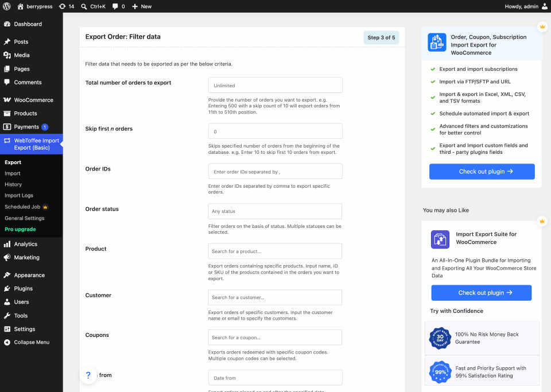Image resolution: width=551 pixels, height=392 pixels.
Task: Click the 99% satisfaction rating badge
Action: click(x=440, y=372)
